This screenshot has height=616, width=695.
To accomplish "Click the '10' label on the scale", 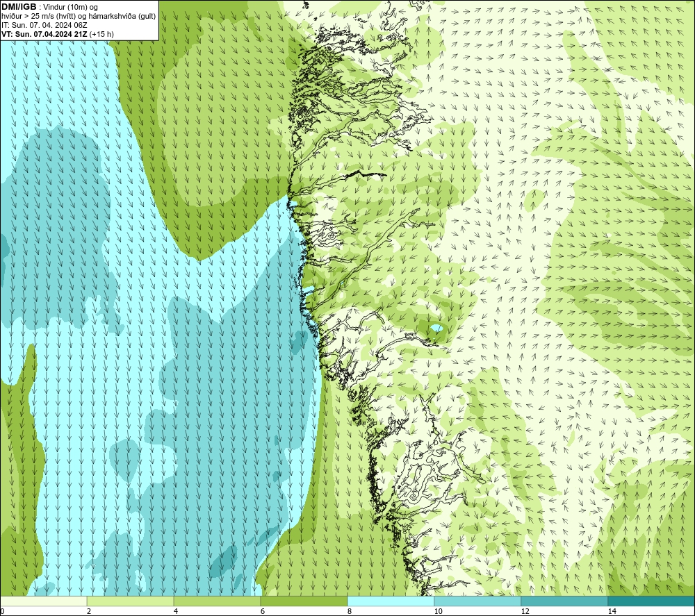I will click(438, 612).
